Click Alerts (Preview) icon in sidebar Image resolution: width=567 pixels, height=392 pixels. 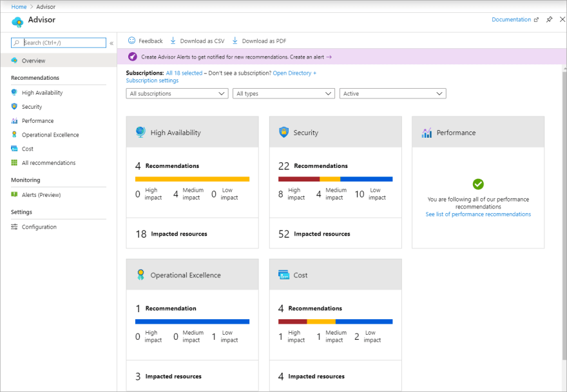click(x=14, y=194)
